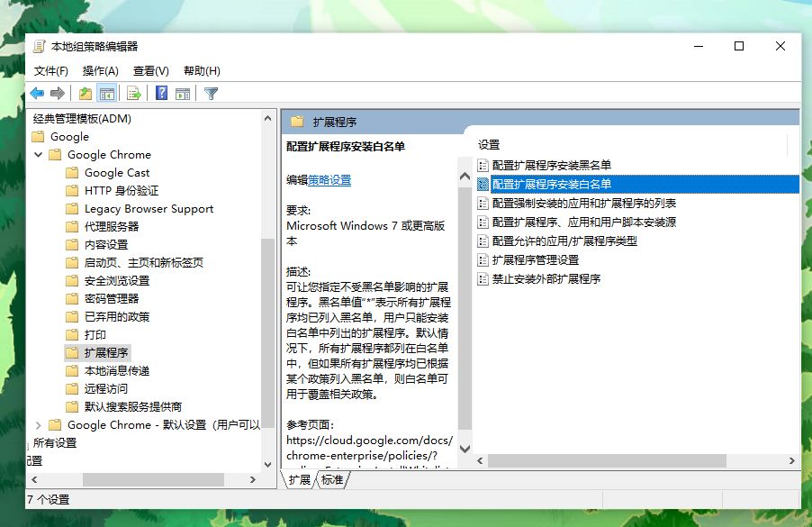Click the policy icon beside 配置扩展程序安装白名单
Image resolution: width=812 pixels, height=527 pixels.
(483, 184)
